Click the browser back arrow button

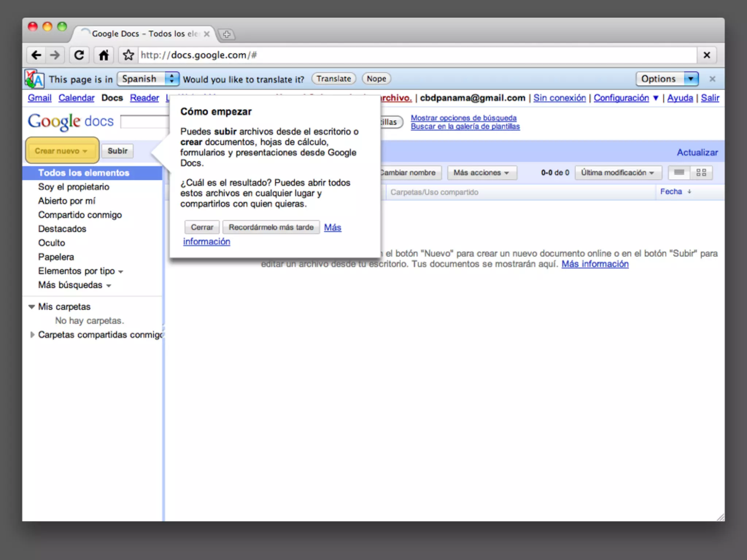[x=36, y=55]
